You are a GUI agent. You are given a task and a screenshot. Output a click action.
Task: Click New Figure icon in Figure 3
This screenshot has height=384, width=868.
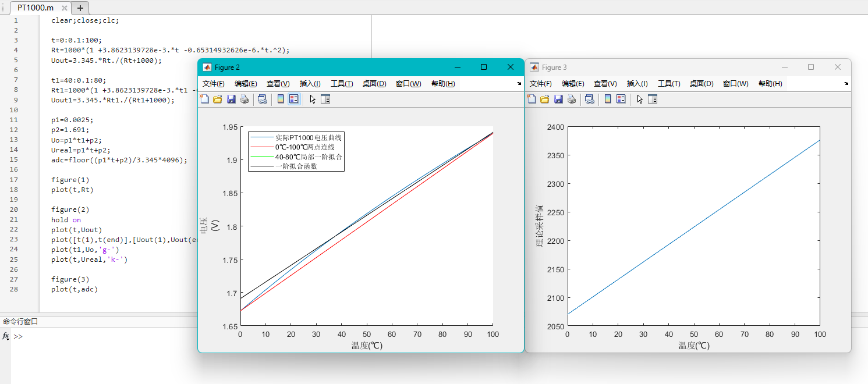pyautogui.click(x=532, y=99)
